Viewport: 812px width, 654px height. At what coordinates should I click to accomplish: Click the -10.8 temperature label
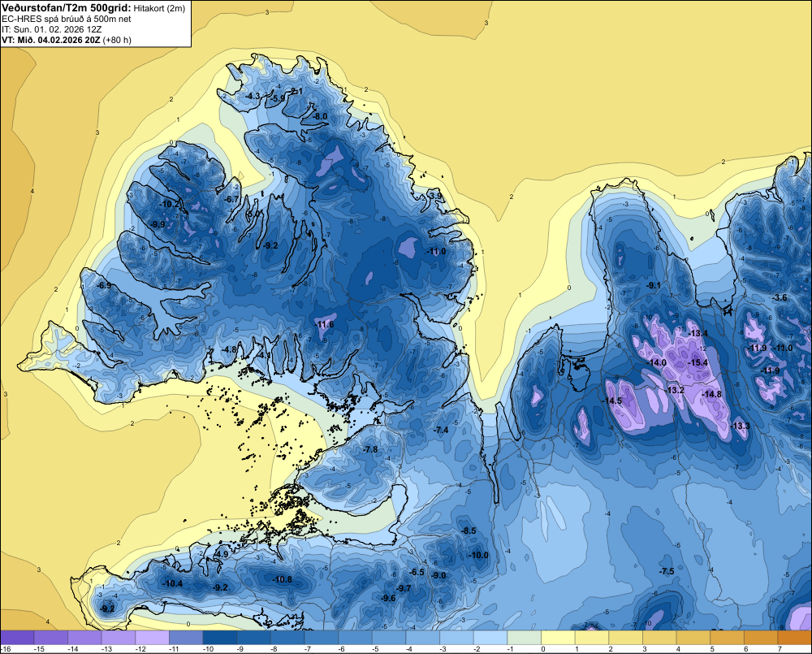282,580
